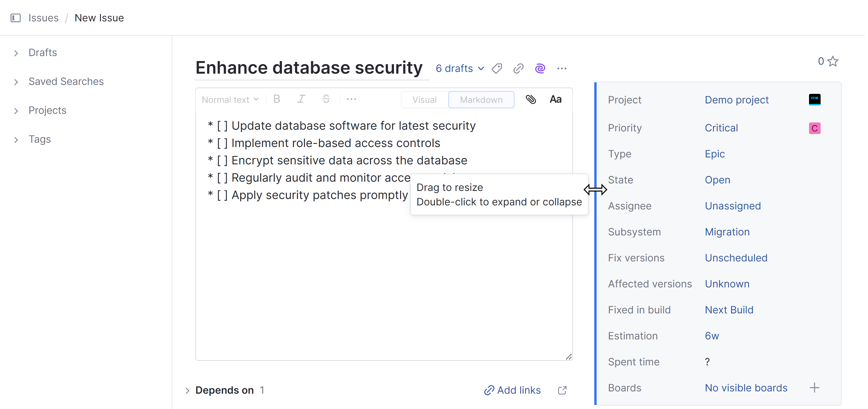Image resolution: width=868 pixels, height=409 pixels.
Task: Click the issue title text field
Action: [x=309, y=68]
